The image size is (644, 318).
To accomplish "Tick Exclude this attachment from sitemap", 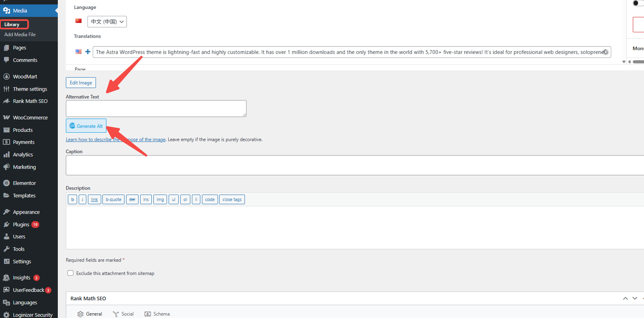I will [71, 273].
